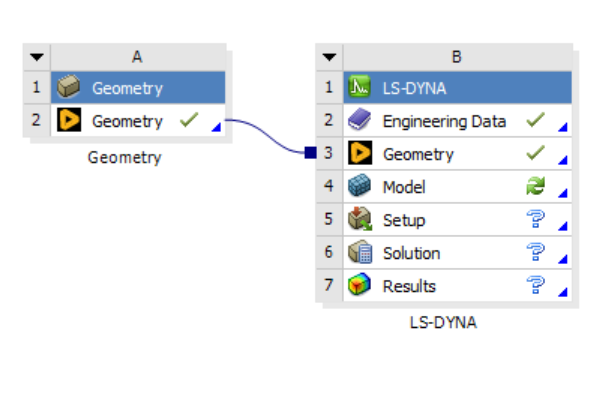The height and width of the screenshot is (394, 604).
Task: Click the Engineering Data green checkmark
Action: [536, 120]
